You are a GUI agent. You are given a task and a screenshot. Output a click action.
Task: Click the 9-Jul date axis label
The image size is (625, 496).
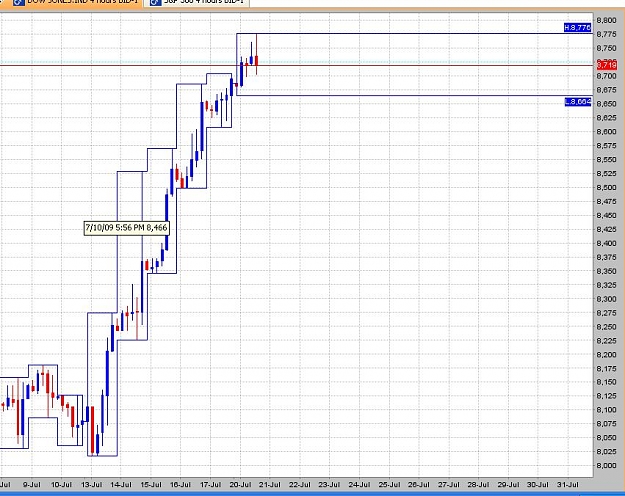32,484
